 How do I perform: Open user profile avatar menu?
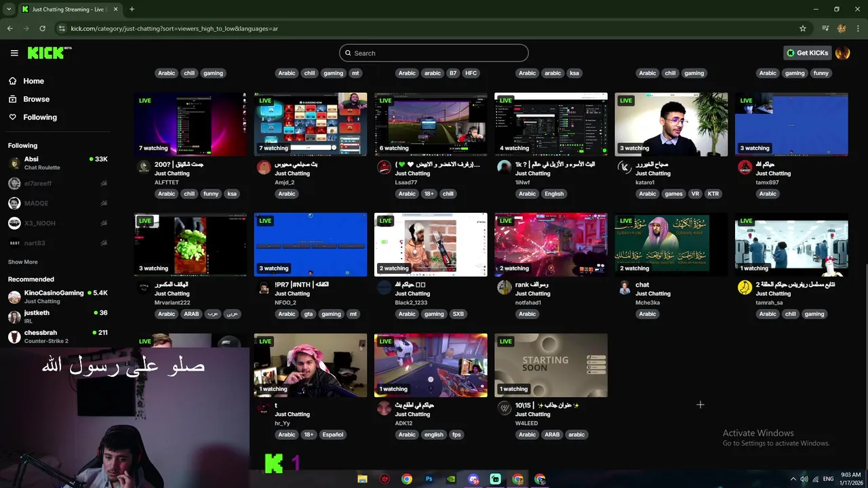843,53
